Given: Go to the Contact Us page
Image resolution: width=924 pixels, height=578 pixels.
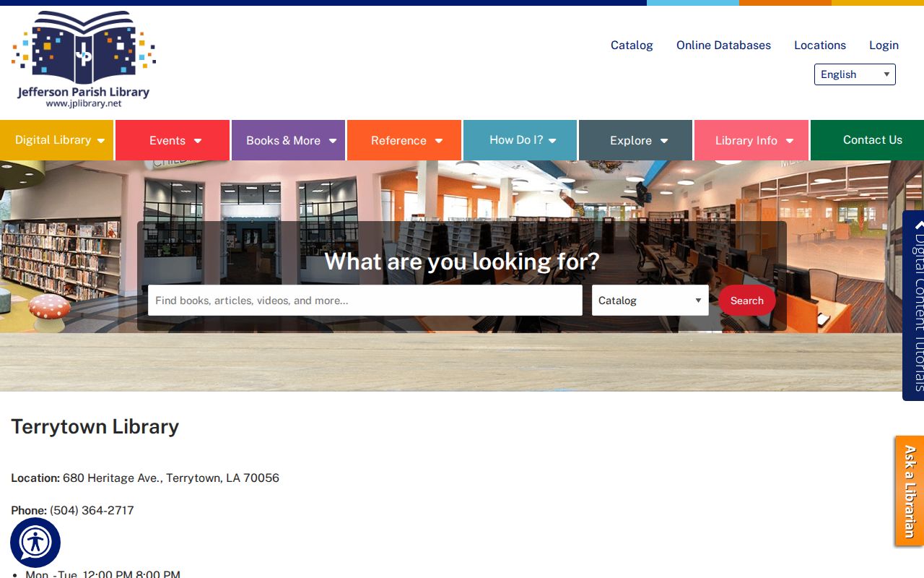Looking at the screenshot, I should [x=868, y=140].
